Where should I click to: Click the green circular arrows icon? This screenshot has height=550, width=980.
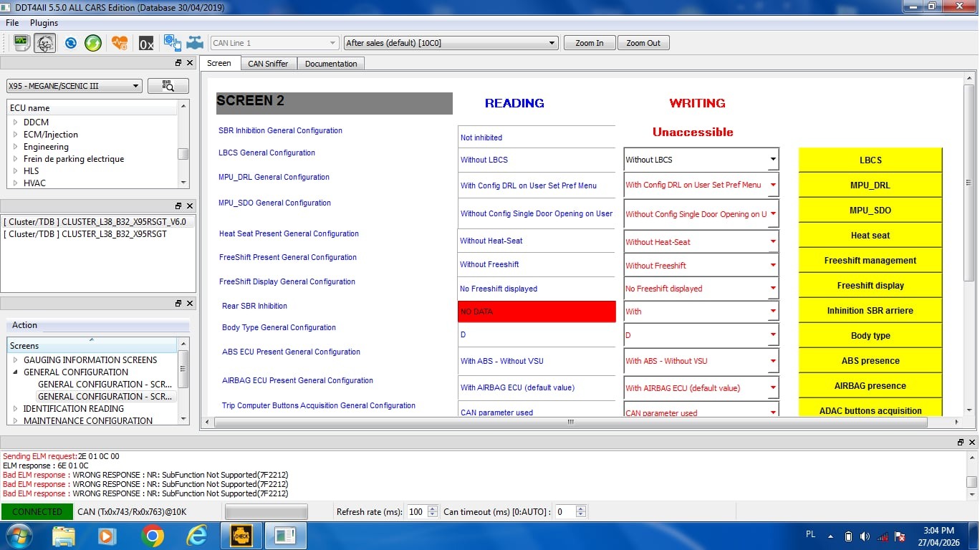coord(93,43)
